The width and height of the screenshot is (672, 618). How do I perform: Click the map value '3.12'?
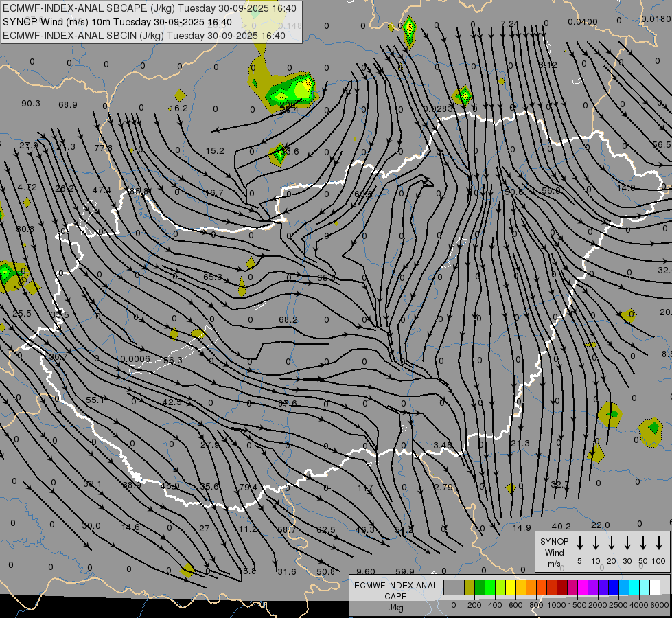coord(548,65)
